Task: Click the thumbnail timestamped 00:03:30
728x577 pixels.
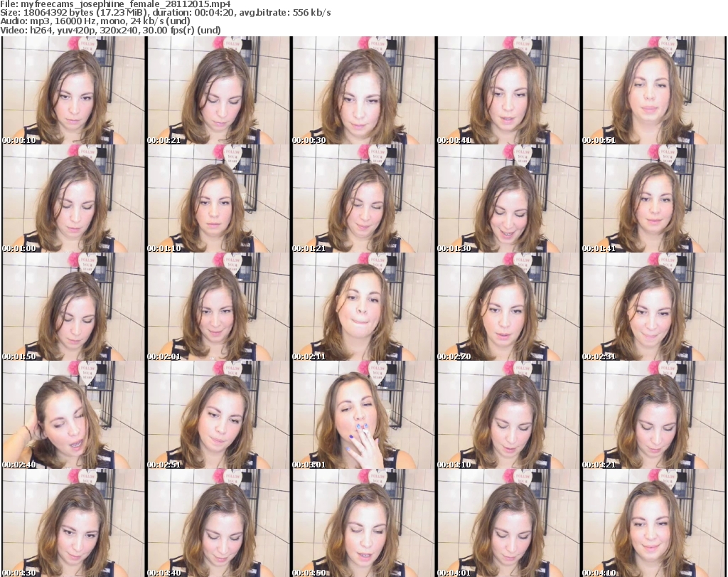Action: point(73,523)
